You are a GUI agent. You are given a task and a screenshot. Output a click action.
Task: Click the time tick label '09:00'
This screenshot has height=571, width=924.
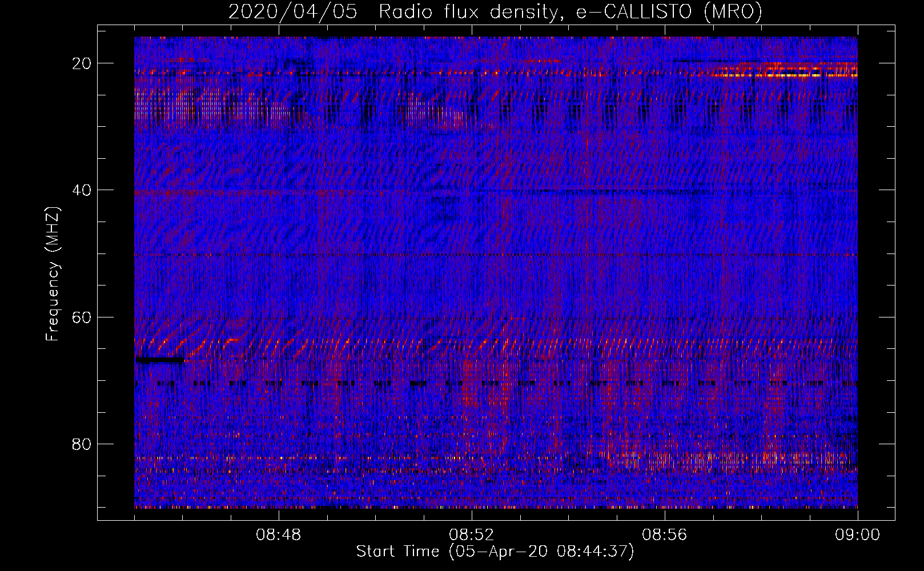858,535
